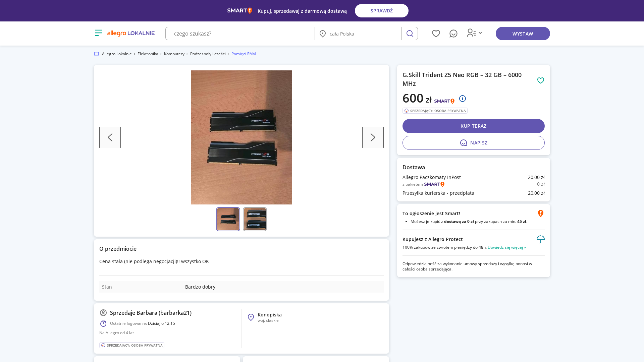Click the SMART! logo beside price

tap(444, 101)
